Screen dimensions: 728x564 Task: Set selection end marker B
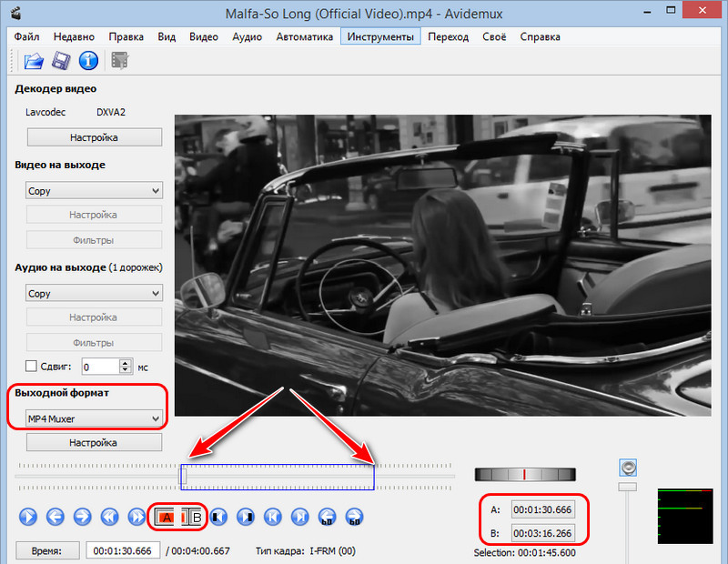click(192, 517)
